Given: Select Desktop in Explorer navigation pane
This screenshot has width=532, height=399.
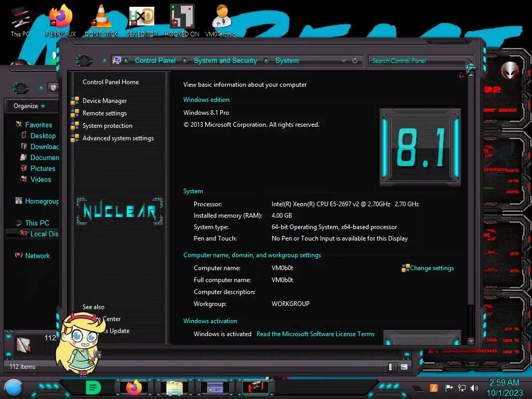Looking at the screenshot, I should 43,136.
